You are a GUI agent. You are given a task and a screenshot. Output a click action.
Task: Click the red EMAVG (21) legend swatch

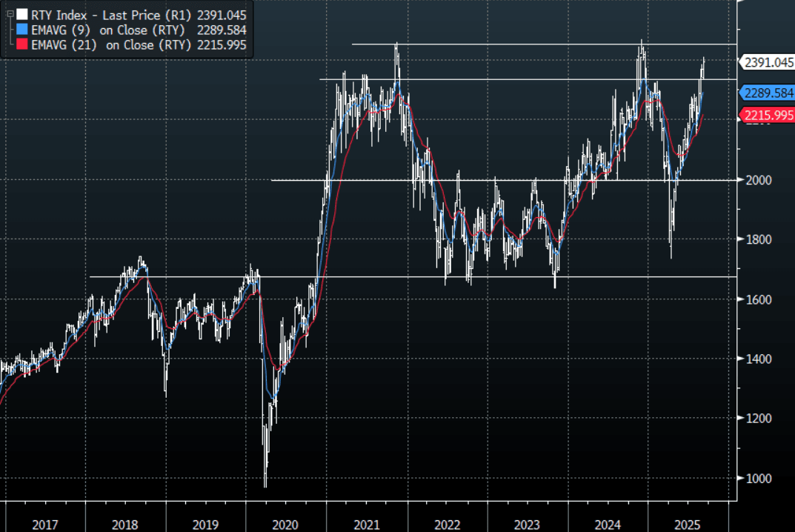point(23,45)
